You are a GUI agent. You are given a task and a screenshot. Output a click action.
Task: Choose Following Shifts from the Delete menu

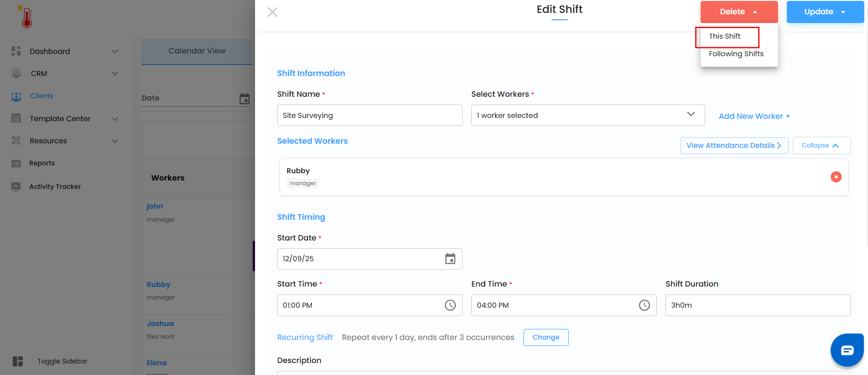(x=736, y=54)
